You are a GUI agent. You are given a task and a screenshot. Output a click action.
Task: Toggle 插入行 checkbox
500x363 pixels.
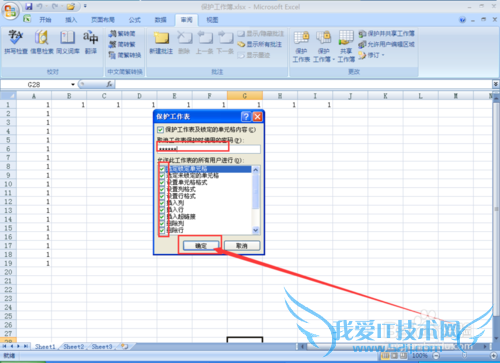162,210
